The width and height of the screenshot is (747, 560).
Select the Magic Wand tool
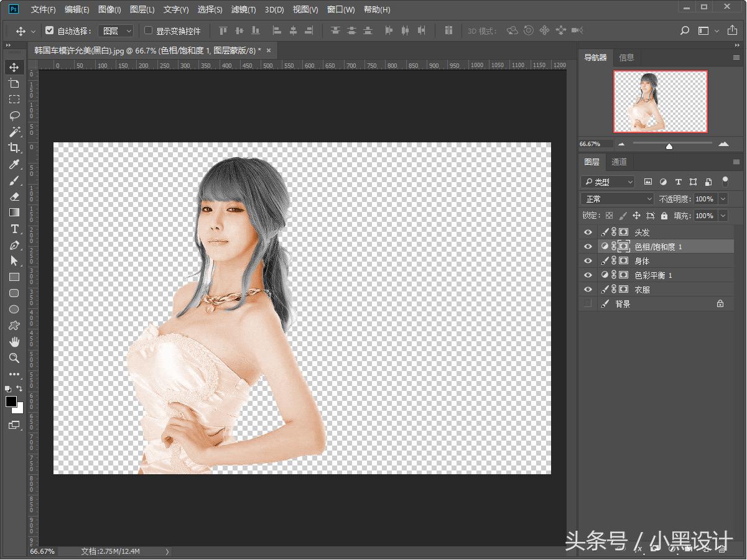[x=14, y=132]
